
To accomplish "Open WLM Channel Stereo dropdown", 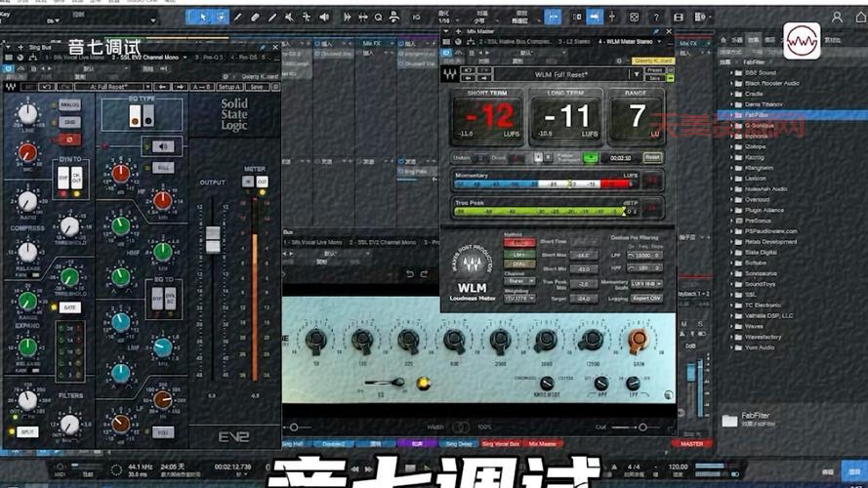I will (x=519, y=281).
